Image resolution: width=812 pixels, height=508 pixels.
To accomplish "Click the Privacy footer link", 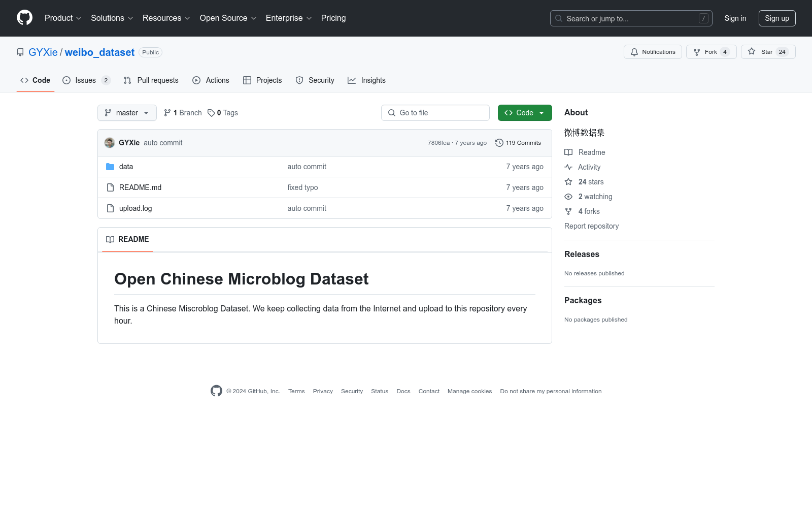I will tap(323, 391).
